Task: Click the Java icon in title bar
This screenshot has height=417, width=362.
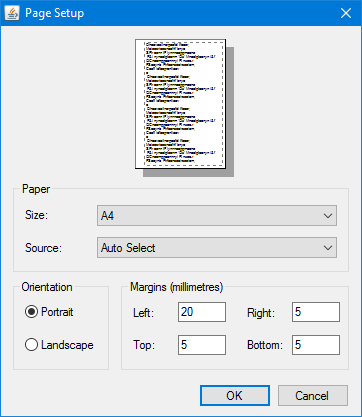Action: (x=12, y=13)
